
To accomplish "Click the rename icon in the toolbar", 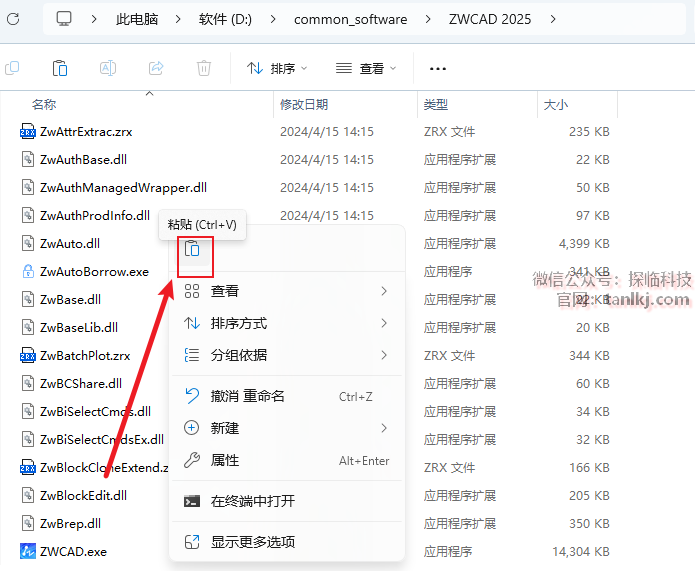I will (108, 68).
